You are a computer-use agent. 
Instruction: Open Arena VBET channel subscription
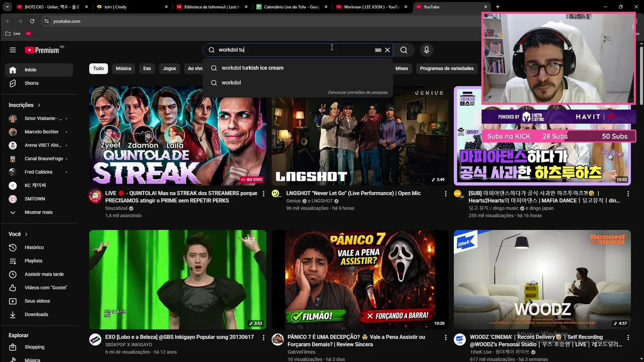pos(39,145)
